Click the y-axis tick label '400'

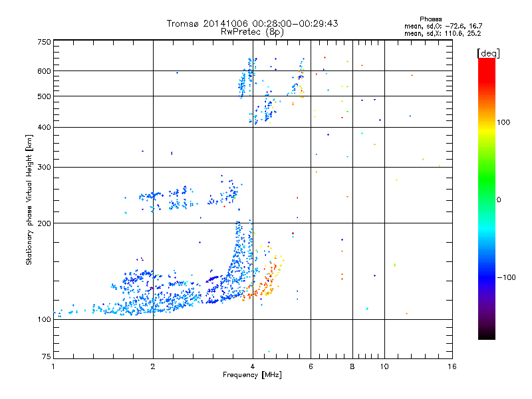coord(45,128)
